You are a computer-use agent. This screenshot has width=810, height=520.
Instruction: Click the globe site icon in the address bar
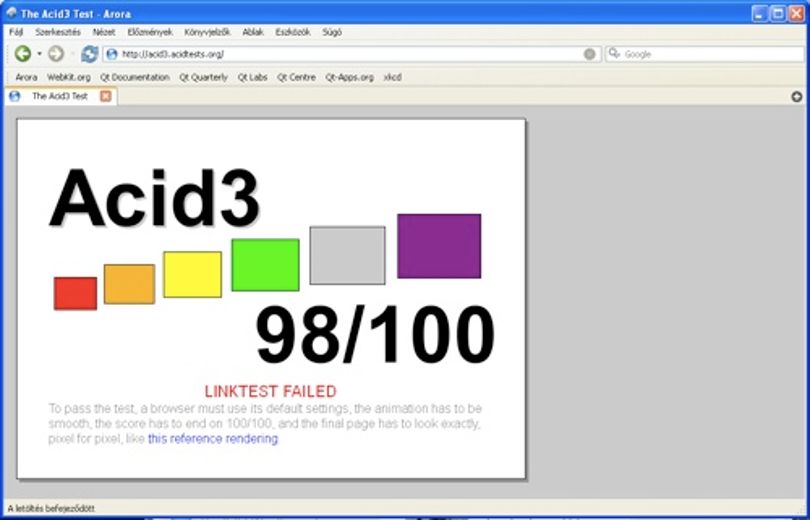coord(112,54)
